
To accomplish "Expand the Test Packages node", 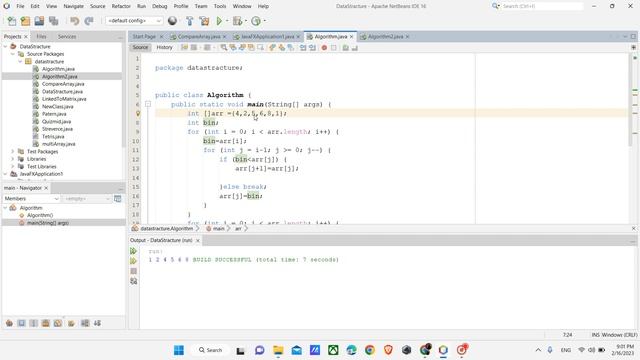I will point(13,151).
